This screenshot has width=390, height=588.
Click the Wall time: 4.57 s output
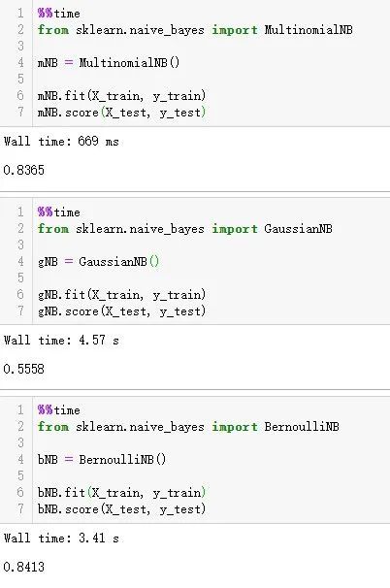coord(61,341)
